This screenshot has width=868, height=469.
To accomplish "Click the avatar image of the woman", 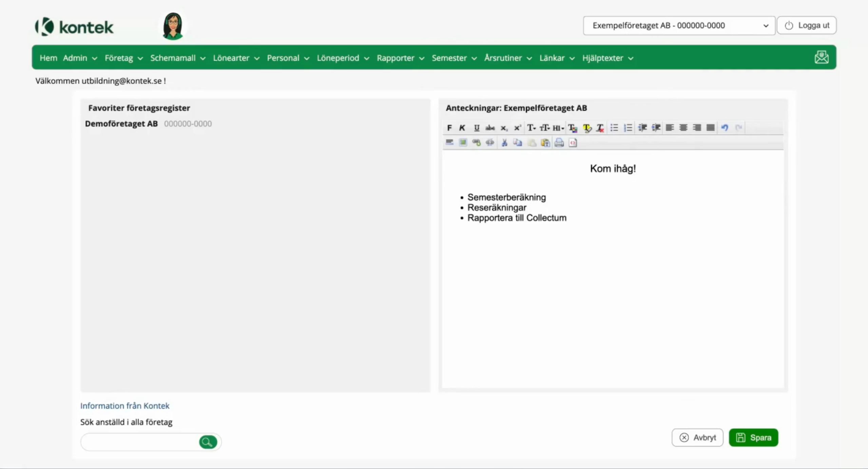I will pyautogui.click(x=173, y=26).
